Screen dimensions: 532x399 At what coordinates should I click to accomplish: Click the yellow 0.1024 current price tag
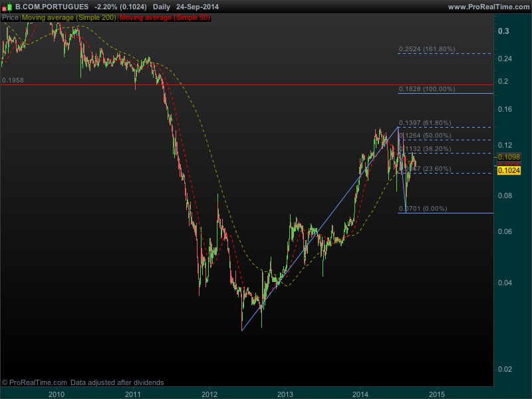(509, 170)
